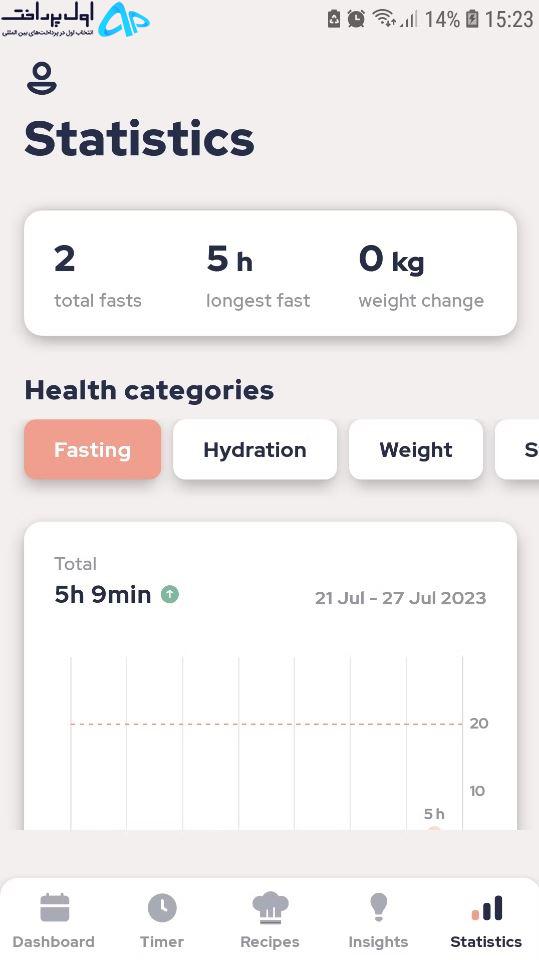Viewport: 539px width, 960px height.
Task: Tap the dashed 20-hour goal line
Action: (266, 724)
